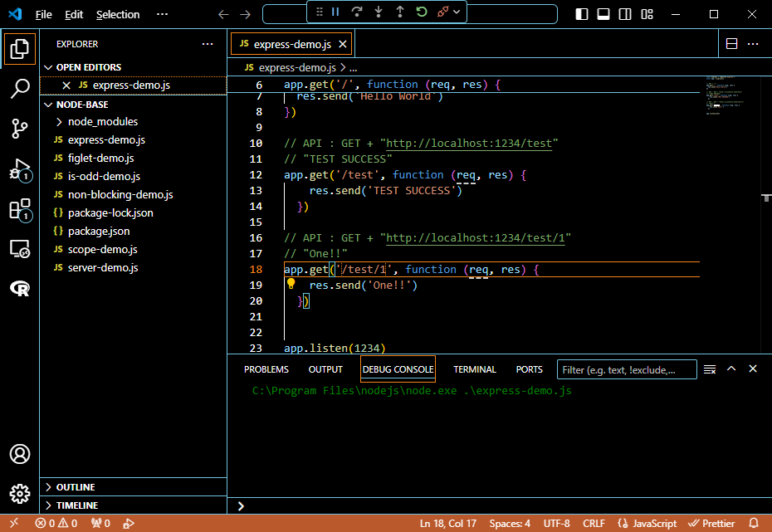Restart the debug session
This screenshot has width=772, height=532.
pos(422,12)
